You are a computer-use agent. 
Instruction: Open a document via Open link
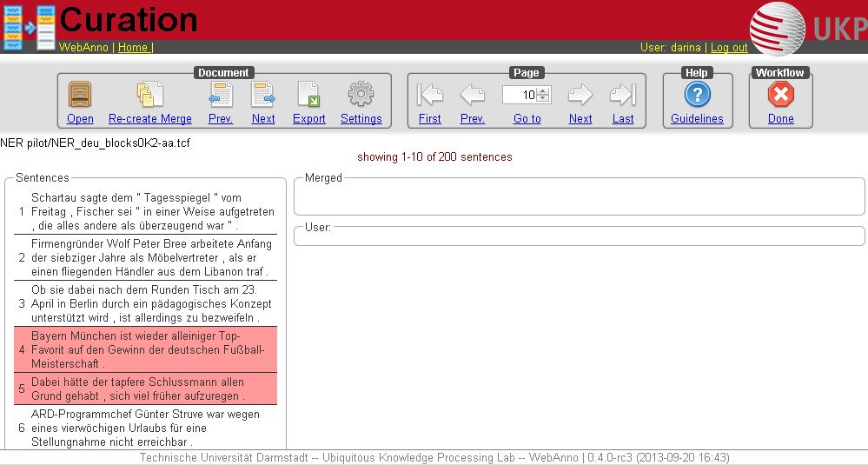80,118
